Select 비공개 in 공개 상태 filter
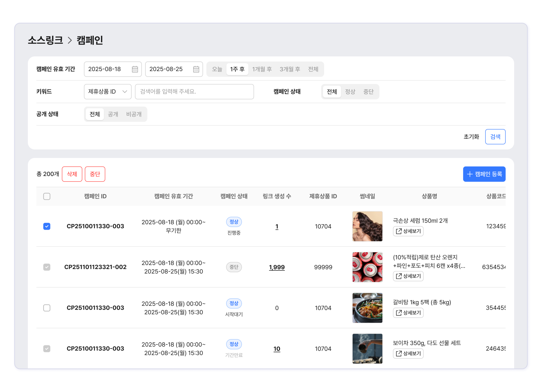542x392 pixels. pyautogui.click(x=134, y=114)
